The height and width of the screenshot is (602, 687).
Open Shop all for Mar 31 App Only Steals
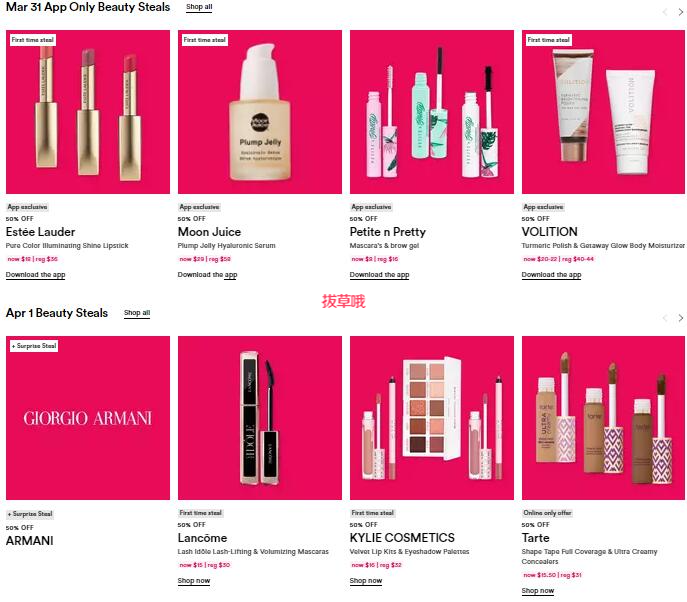pyautogui.click(x=199, y=7)
